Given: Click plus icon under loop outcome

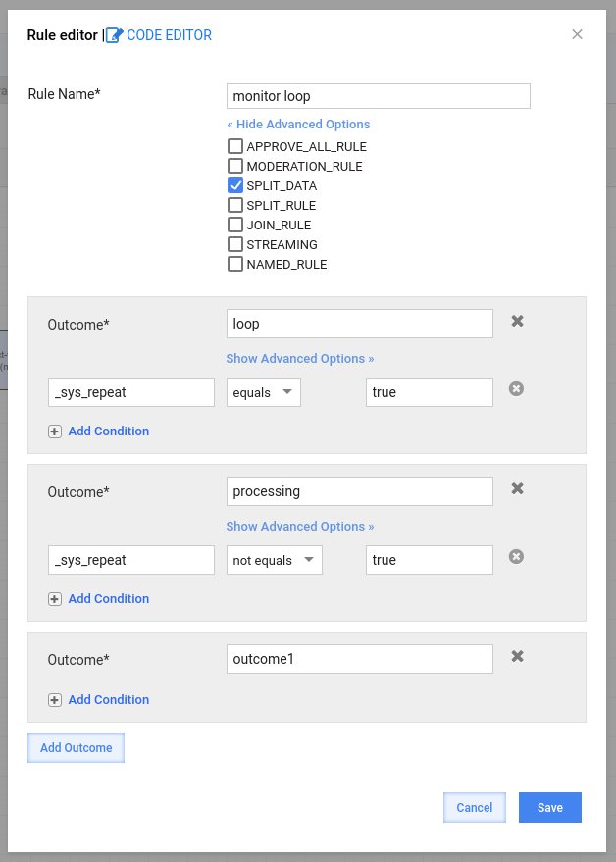Looking at the screenshot, I should click(55, 431).
